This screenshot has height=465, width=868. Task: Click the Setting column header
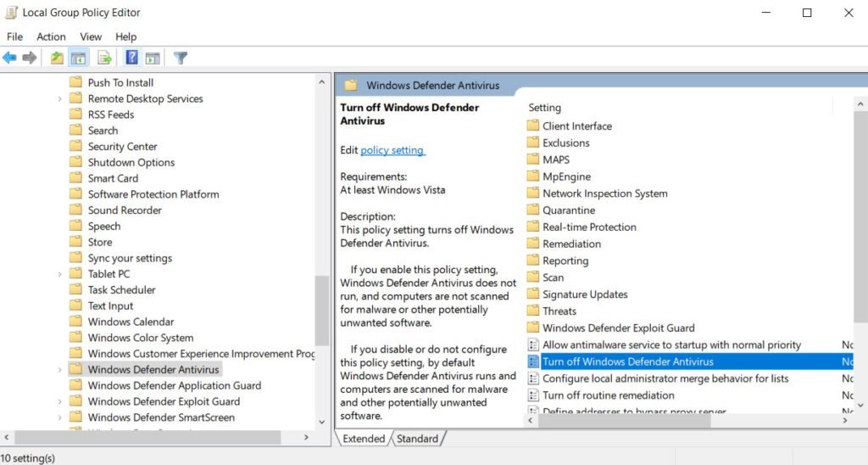tap(545, 108)
